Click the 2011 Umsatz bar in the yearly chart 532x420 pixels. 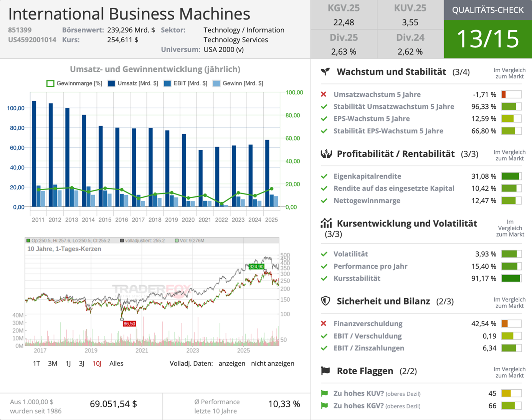click(x=34, y=154)
